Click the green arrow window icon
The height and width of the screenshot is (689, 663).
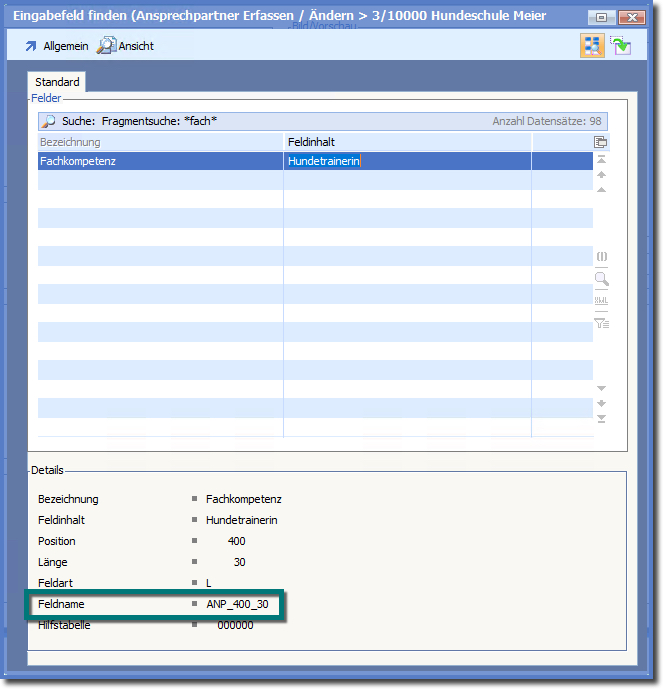point(621,45)
